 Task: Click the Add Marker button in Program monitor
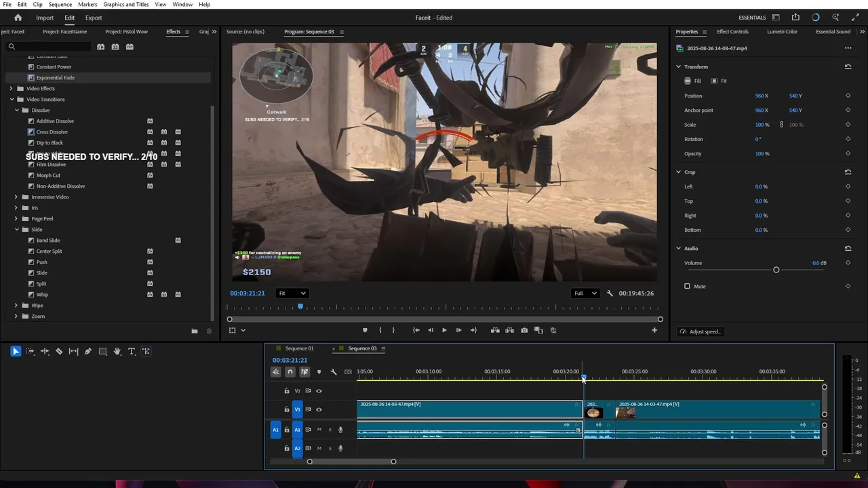(x=365, y=330)
